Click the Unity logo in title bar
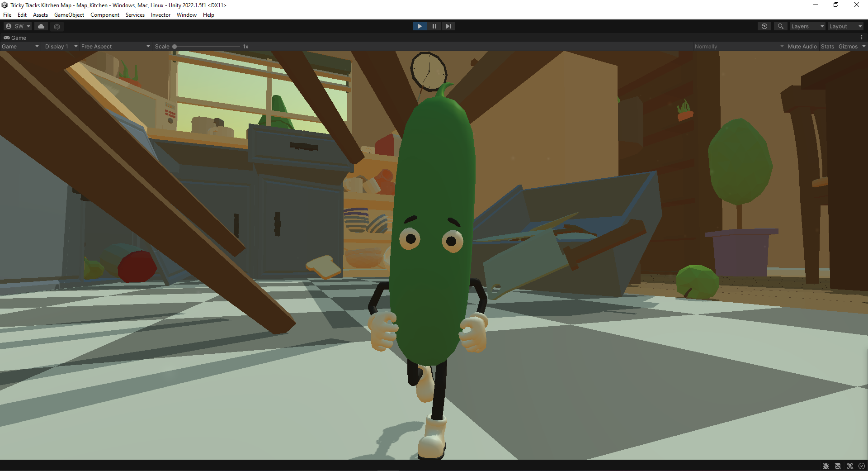This screenshot has height=471, width=868. (5, 5)
